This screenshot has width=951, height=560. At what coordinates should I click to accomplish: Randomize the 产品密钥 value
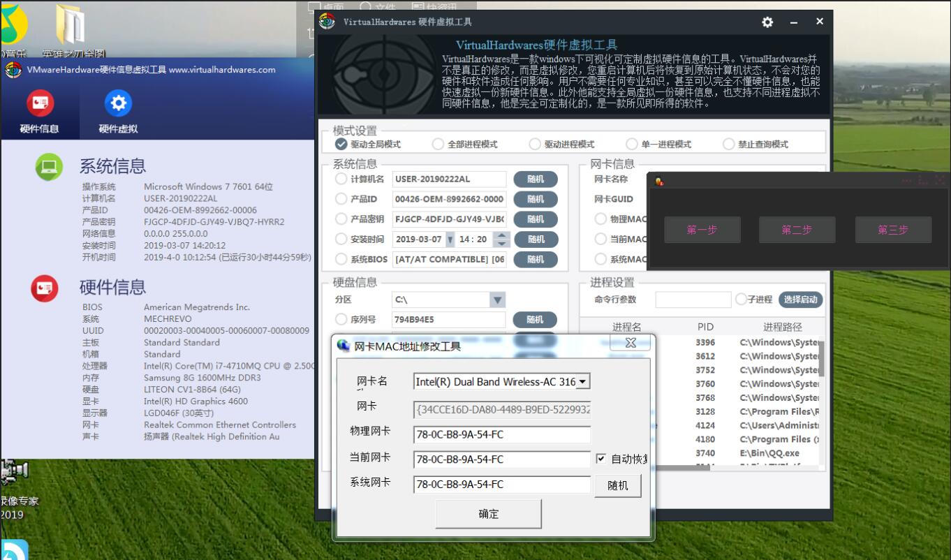click(x=536, y=219)
